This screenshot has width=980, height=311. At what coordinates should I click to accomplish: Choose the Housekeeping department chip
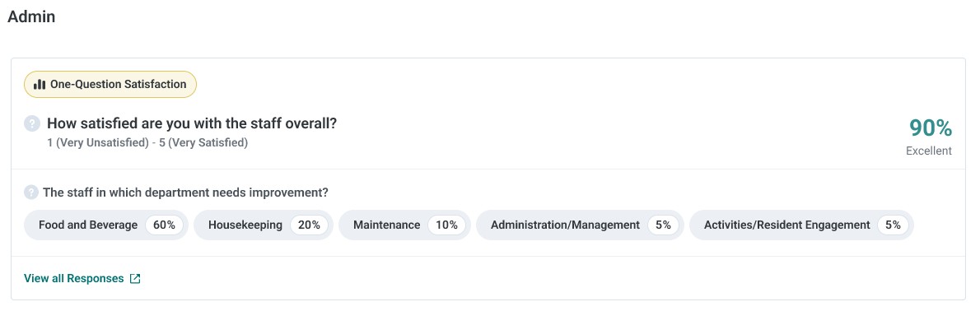click(x=264, y=225)
